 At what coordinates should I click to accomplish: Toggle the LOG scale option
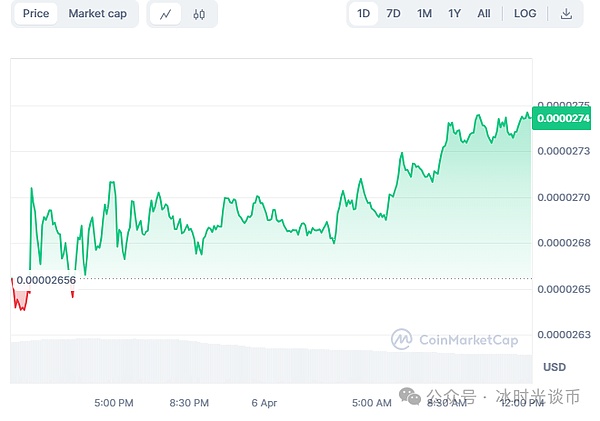pyautogui.click(x=525, y=14)
